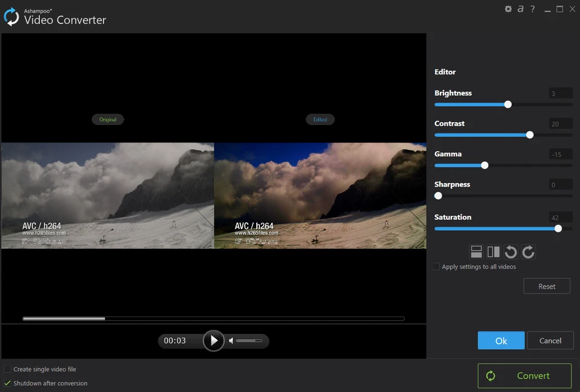Image resolution: width=580 pixels, height=392 pixels.
Task: Click the Brightness value field showing 3
Action: point(560,93)
